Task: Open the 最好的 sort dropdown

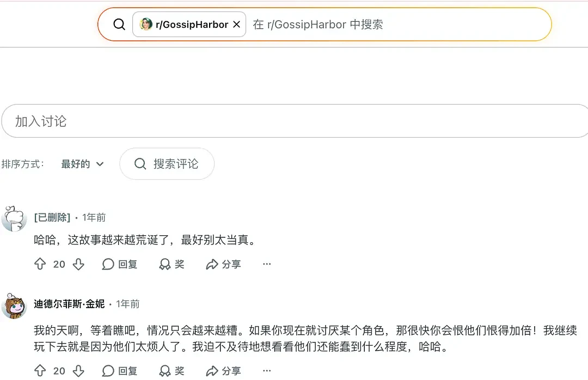Action: (x=82, y=164)
